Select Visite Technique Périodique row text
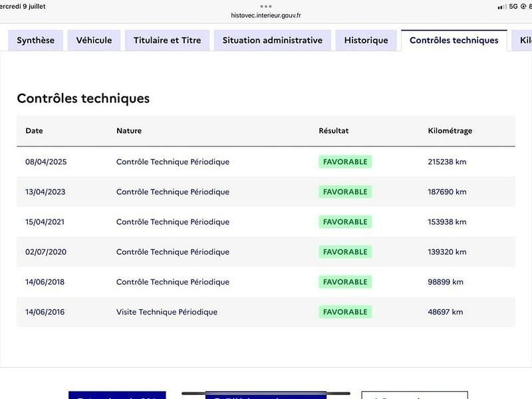 point(166,312)
